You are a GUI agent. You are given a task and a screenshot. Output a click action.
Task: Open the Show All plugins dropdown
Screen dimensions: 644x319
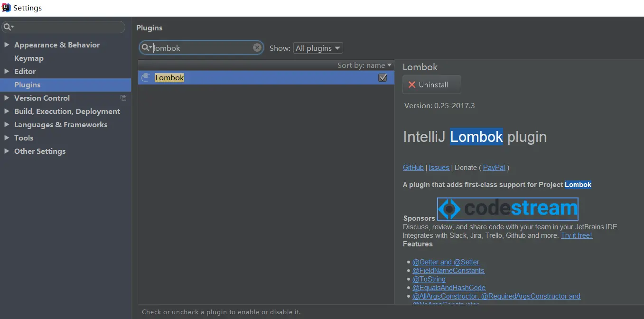[318, 48]
